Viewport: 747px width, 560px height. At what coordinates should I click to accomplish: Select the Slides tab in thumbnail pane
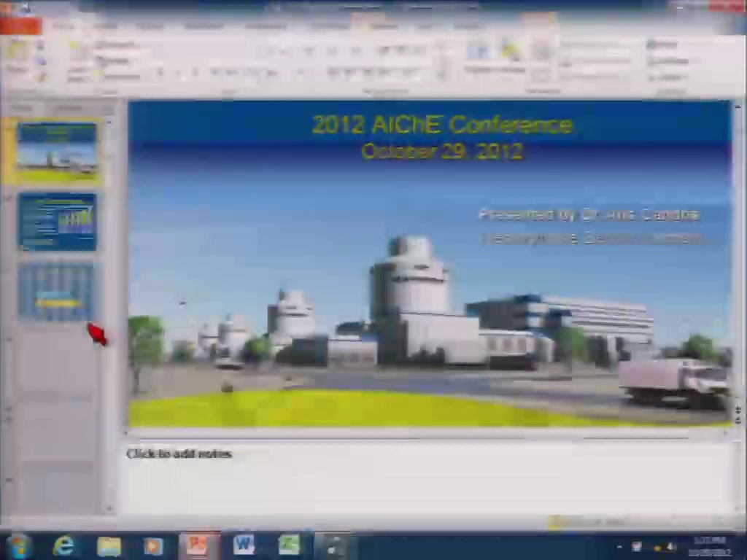pos(23,109)
